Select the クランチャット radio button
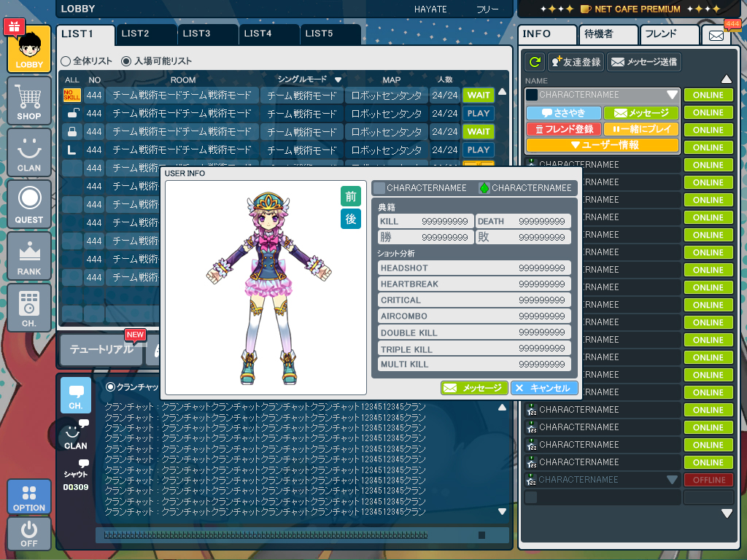 click(x=111, y=386)
